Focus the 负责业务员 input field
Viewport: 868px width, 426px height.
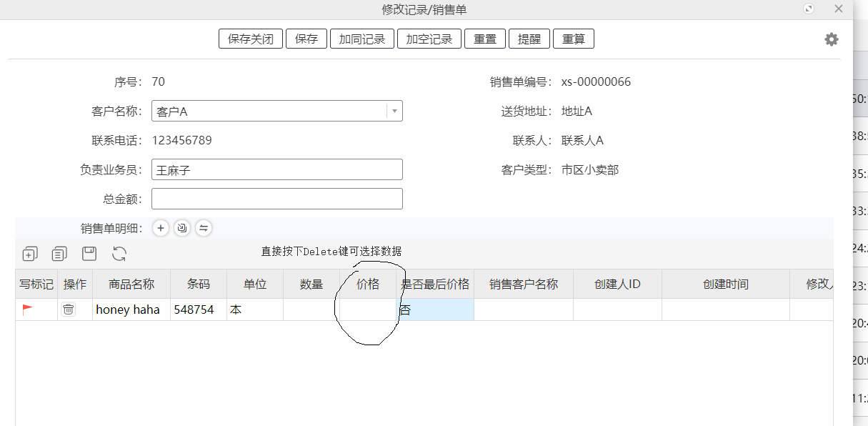pos(277,169)
